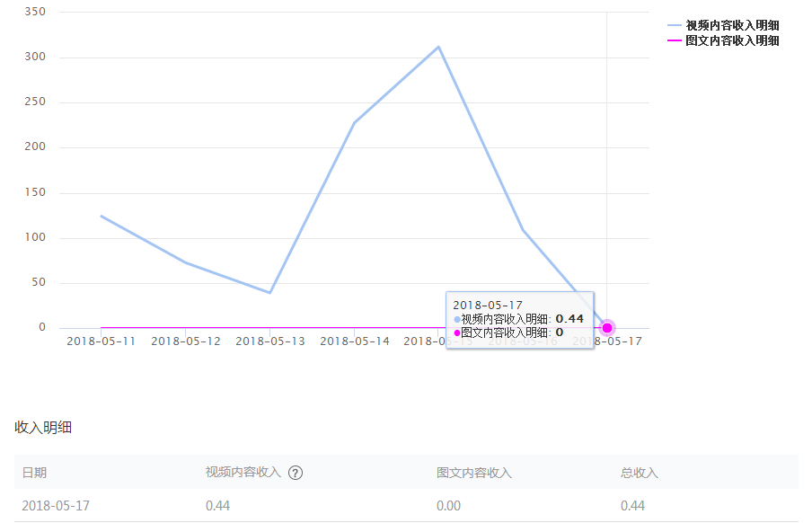
Task: Click the blue line point at 2018-05-13
Action: [x=269, y=292]
